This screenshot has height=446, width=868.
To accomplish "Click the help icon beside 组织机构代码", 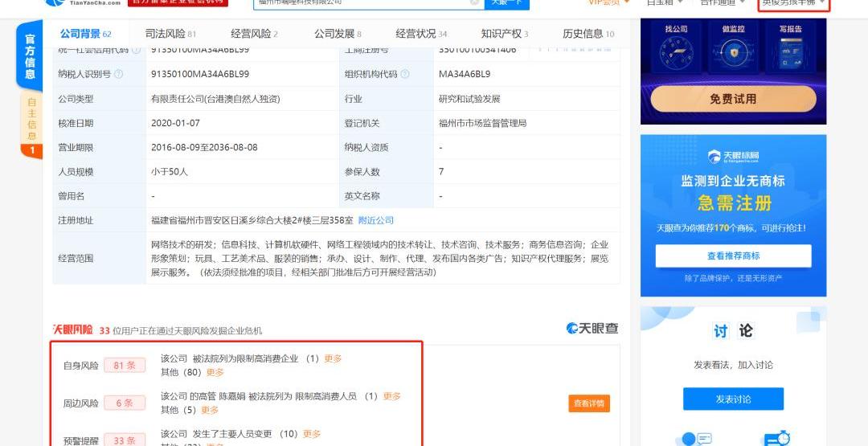I will click(x=405, y=74).
